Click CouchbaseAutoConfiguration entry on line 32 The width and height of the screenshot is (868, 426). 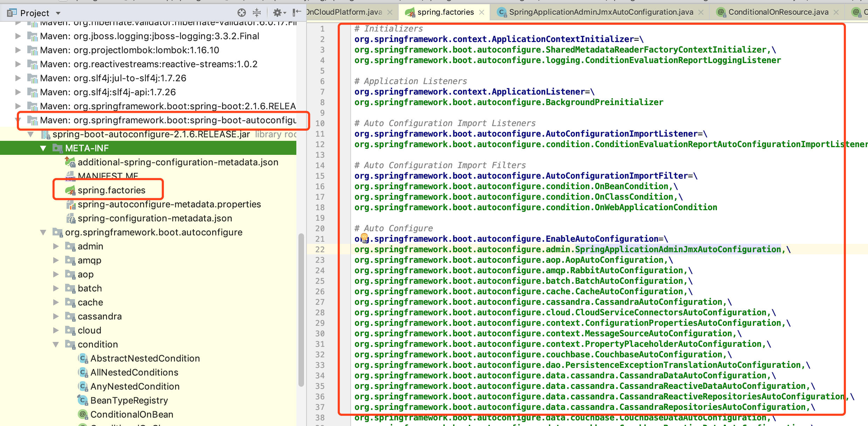pos(659,355)
